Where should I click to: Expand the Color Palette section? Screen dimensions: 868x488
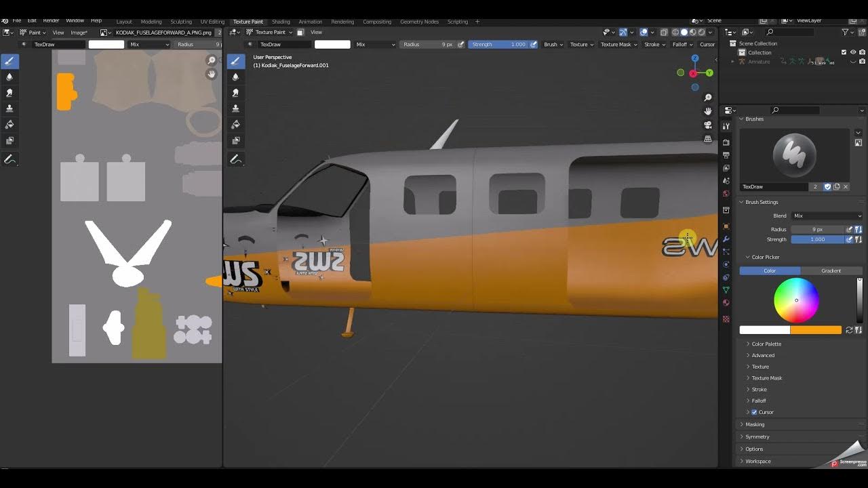click(x=766, y=344)
